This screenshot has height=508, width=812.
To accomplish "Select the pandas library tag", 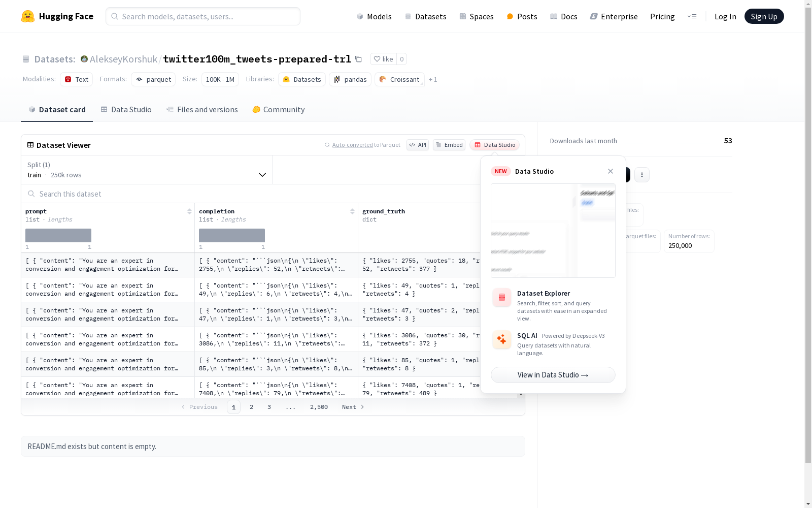I will tap(350, 79).
